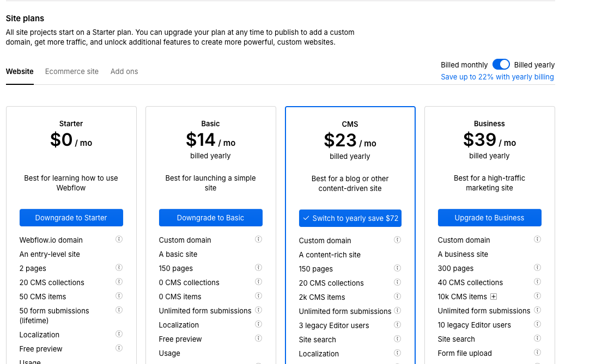This screenshot has width=602, height=364.
Task: Select the CMS plan title
Action: coord(350,124)
